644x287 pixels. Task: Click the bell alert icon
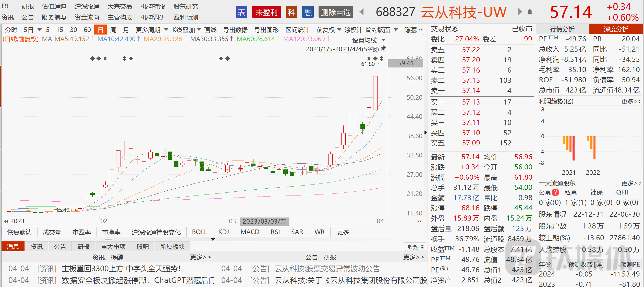point(530,12)
